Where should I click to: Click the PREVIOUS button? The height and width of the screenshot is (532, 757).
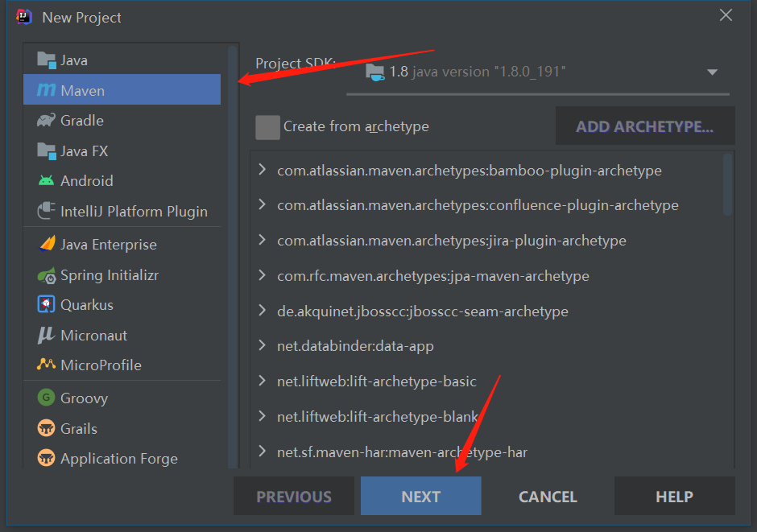pyautogui.click(x=294, y=497)
